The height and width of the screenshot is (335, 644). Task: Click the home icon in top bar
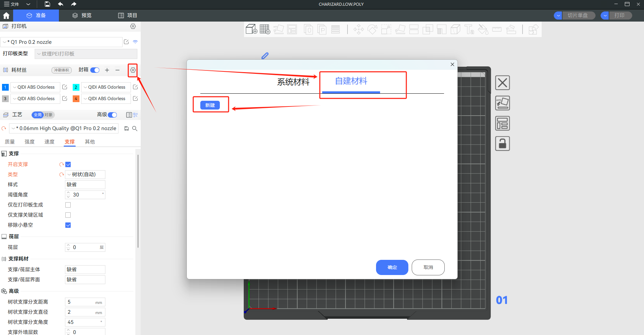(x=6, y=16)
